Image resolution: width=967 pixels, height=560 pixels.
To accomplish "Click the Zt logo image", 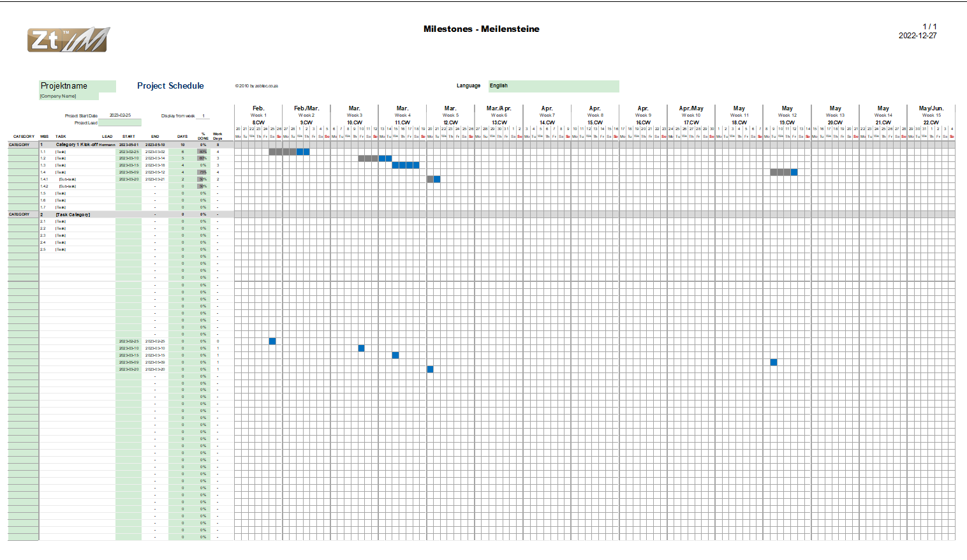I will 68,40.
